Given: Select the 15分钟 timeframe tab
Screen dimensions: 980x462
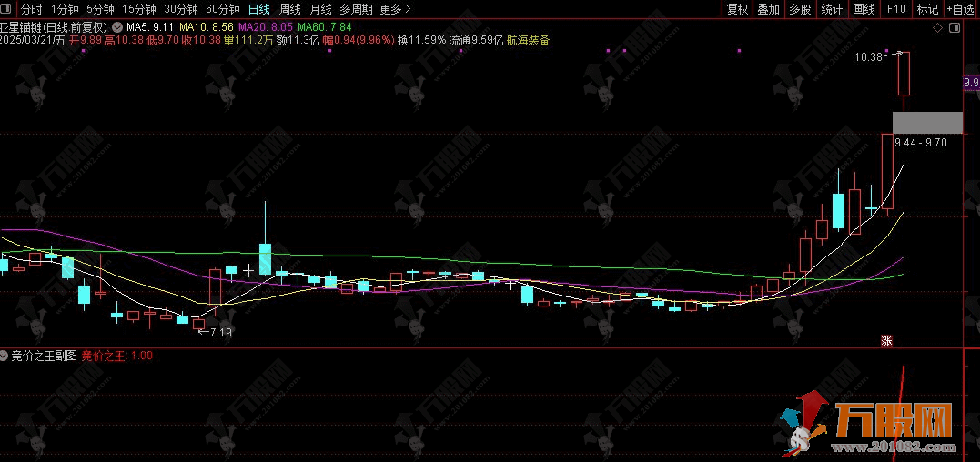Looking at the screenshot, I should click(138, 9).
